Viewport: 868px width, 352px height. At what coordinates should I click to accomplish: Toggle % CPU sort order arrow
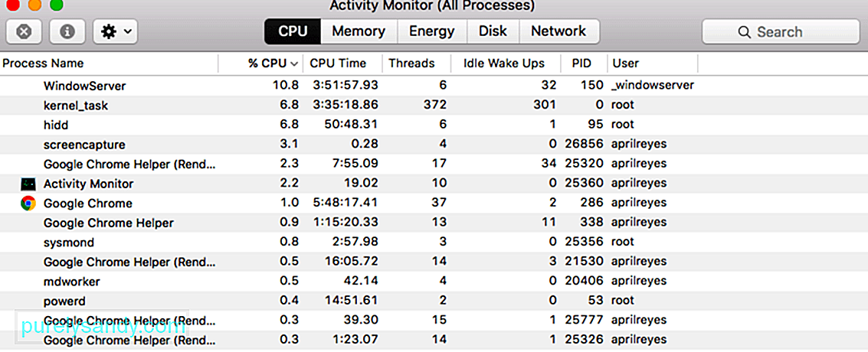[x=294, y=64]
